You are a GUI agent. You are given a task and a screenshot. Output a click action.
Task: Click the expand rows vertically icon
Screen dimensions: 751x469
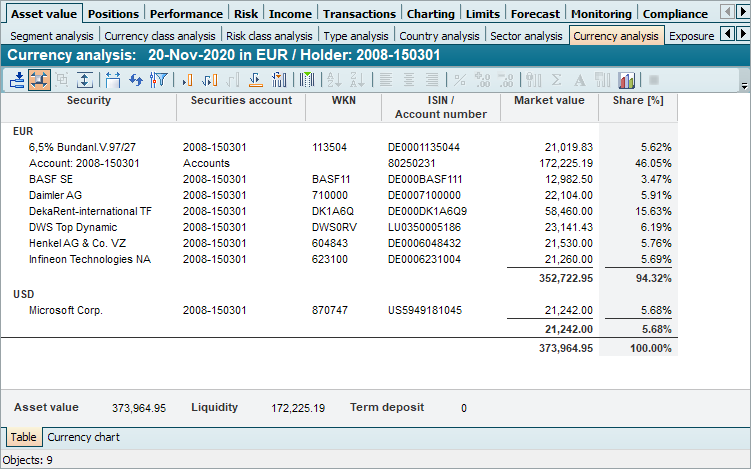coord(85,79)
